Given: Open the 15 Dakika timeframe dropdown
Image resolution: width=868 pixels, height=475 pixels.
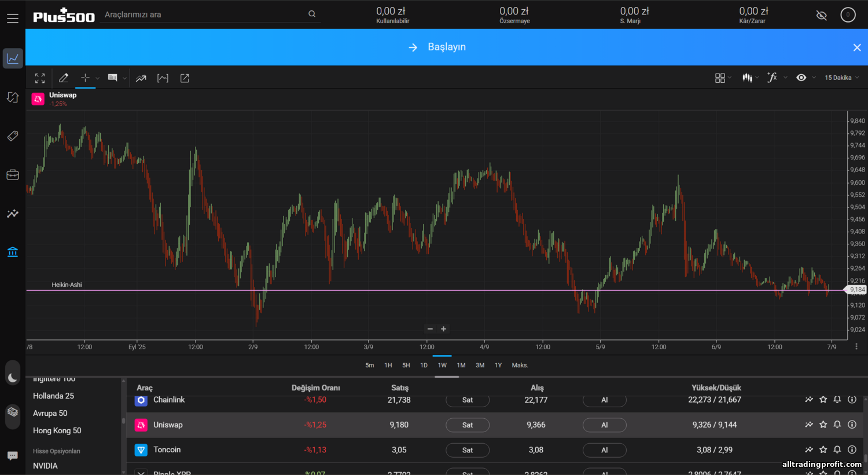Looking at the screenshot, I should [x=841, y=78].
